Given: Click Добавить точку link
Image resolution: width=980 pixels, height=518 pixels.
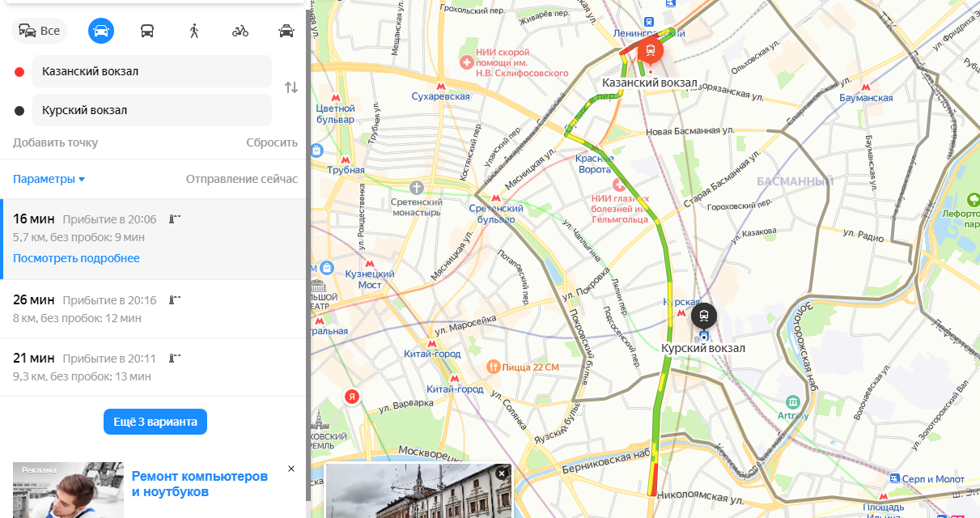Looking at the screenshot, I should 55,142.
